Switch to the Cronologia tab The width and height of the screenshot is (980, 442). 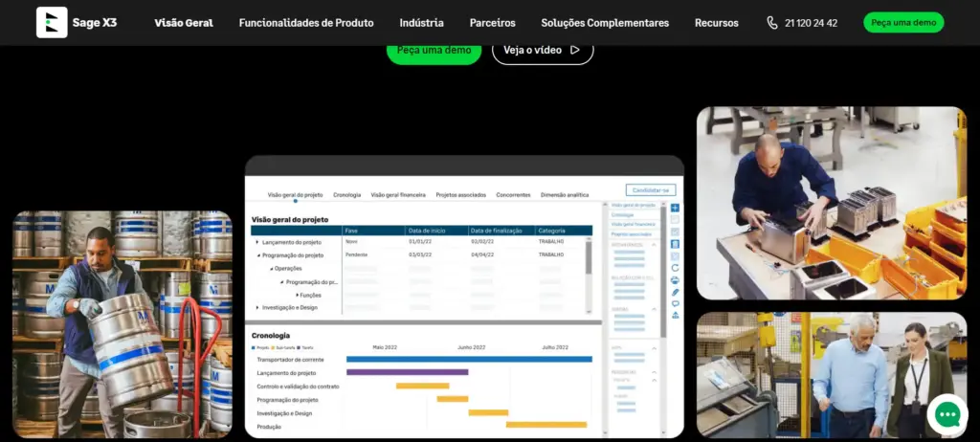[x=346, y=195]
